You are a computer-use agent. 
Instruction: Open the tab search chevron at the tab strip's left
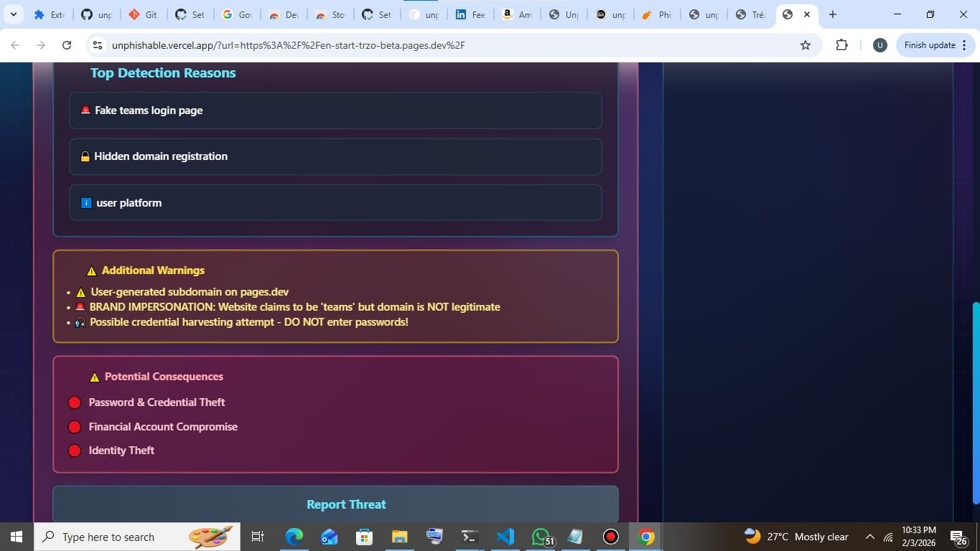[x=11, y=14]
